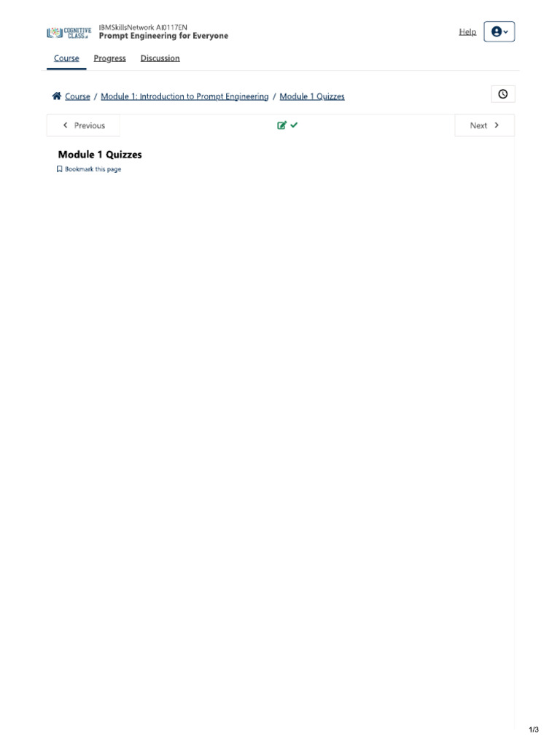Open Module 1 Quizzes breadcrumb link
Viewport: 560px width, 747px height.
click(x=312, y=96)
